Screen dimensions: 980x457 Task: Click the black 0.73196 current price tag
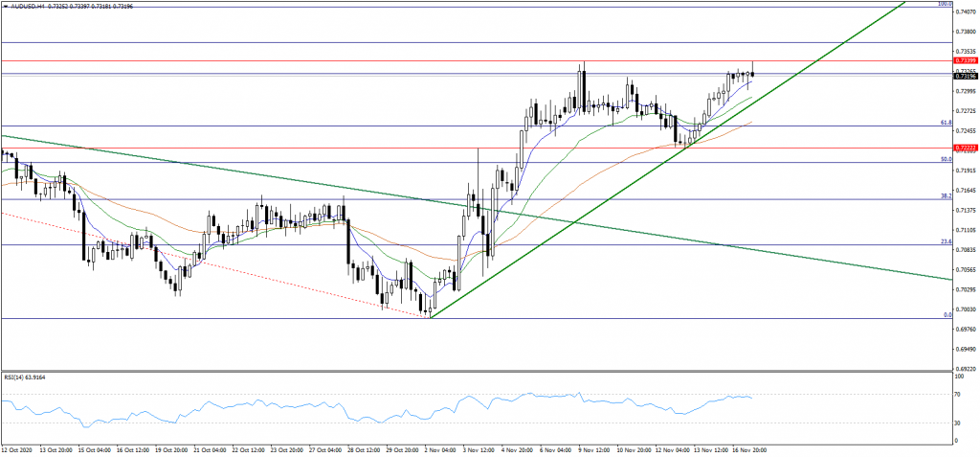coord(966,76)
